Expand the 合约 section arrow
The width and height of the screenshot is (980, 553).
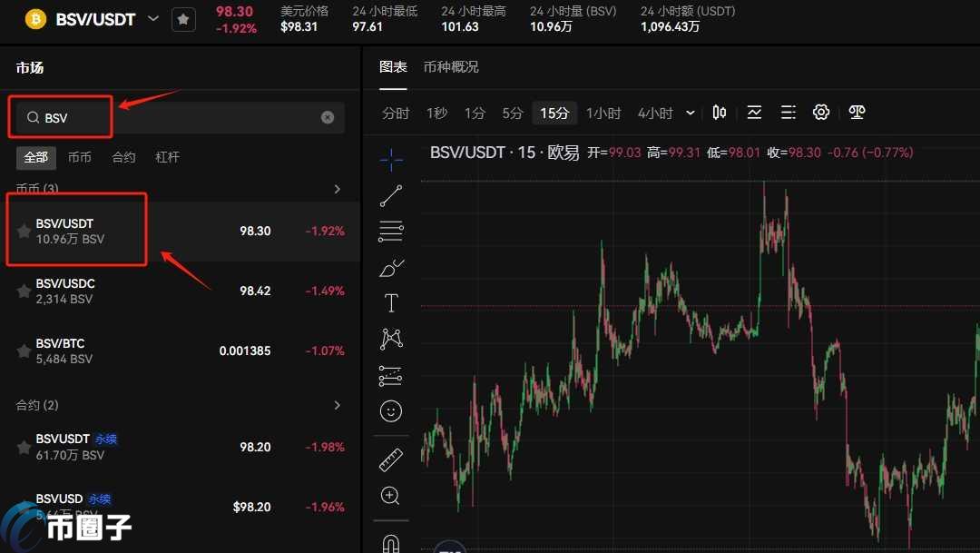point(338,405)
